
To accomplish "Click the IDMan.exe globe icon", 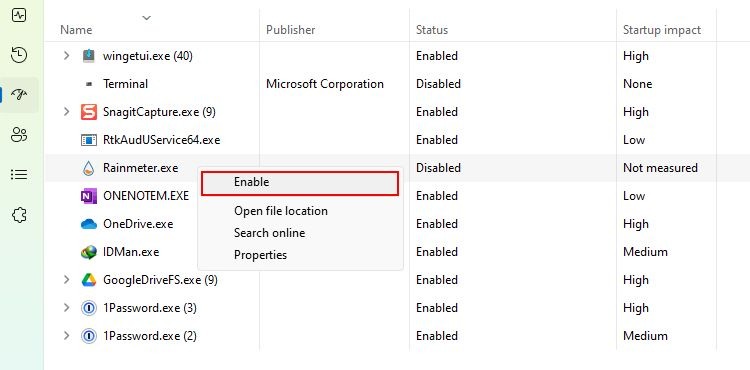I will 89,252.
